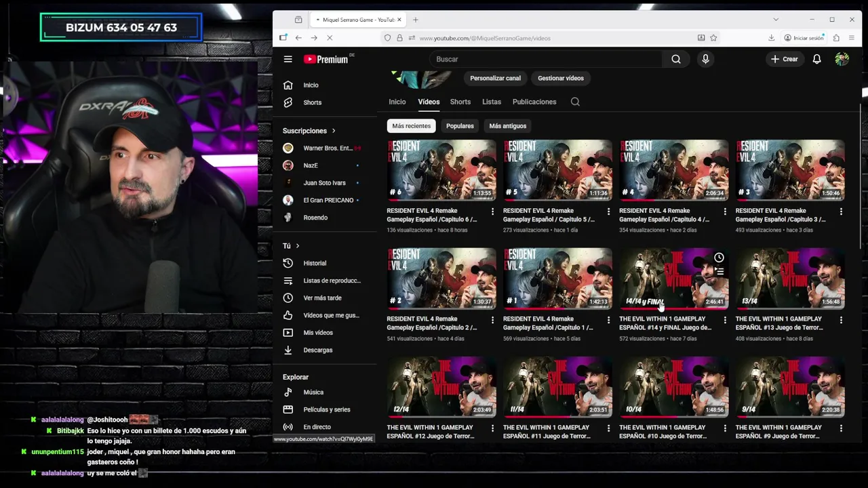Click Personalizar canal button
Screen dimensions: 868x488
click(496, 78)
